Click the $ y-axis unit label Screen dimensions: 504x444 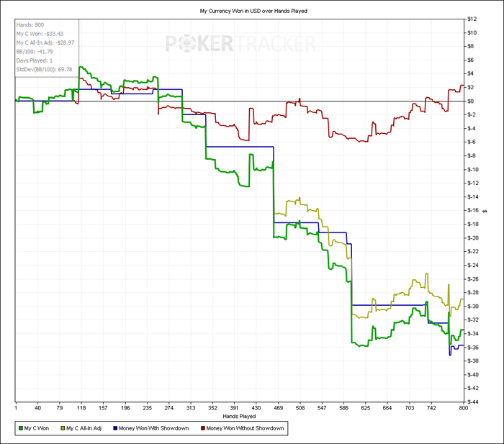pyautogui.click(x=485, y=211)
